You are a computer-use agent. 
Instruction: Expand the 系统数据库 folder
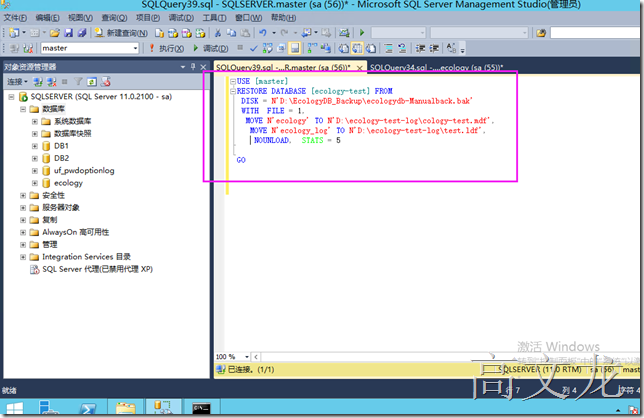coord(35,122)
